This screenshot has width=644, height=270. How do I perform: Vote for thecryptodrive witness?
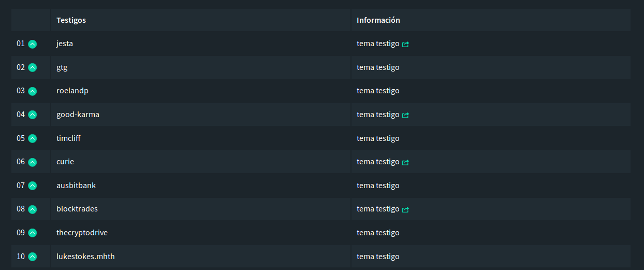33,233
